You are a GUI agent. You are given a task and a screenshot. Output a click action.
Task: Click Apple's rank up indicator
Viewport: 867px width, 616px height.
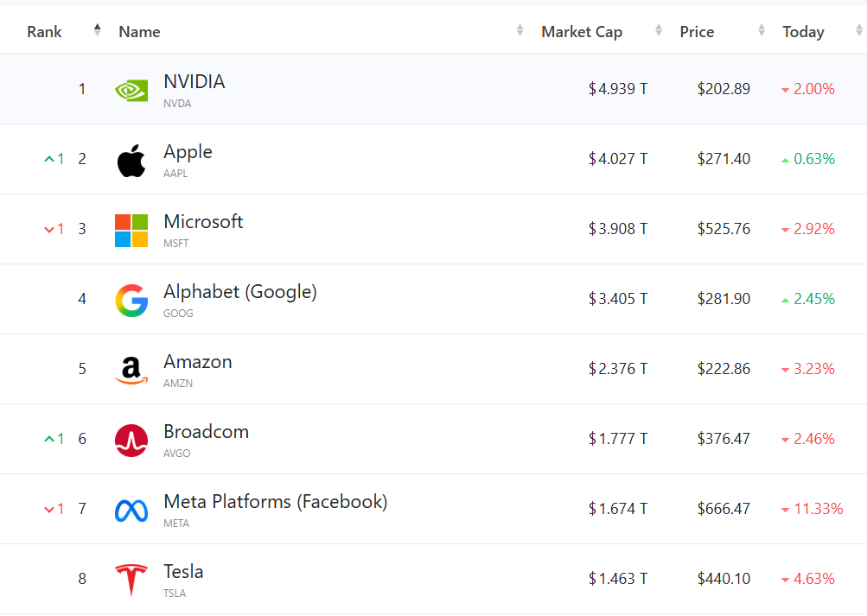pyautogui.click(x=54, y=159)
